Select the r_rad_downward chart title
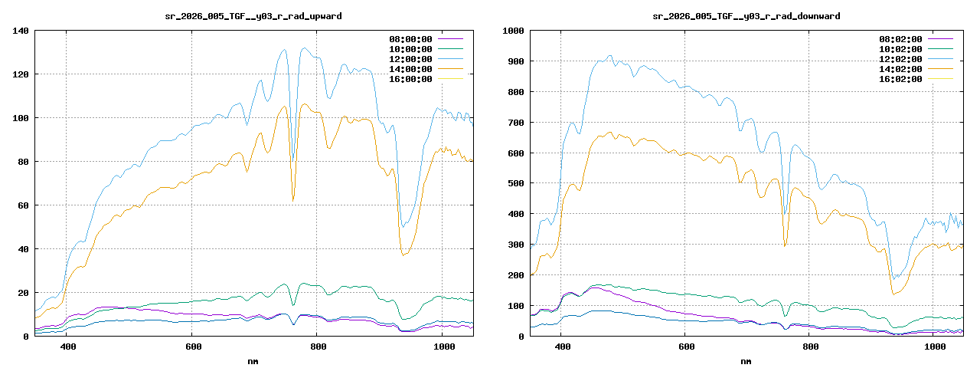This screenshot has height=368, width=980. tap(746, 15)
